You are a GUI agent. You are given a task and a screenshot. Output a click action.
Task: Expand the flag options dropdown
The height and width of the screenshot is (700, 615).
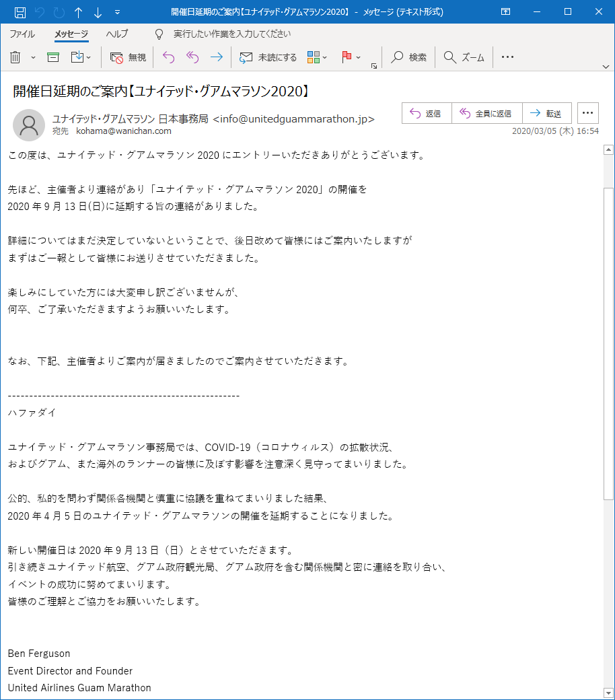358,57
